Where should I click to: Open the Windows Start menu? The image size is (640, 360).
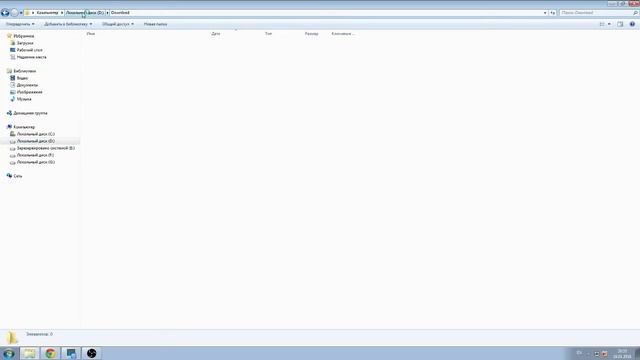click(9, 353)
